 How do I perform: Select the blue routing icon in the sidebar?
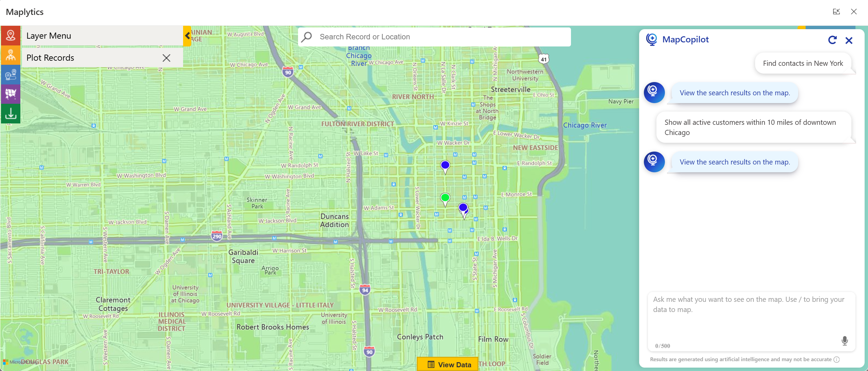[11, 75]
